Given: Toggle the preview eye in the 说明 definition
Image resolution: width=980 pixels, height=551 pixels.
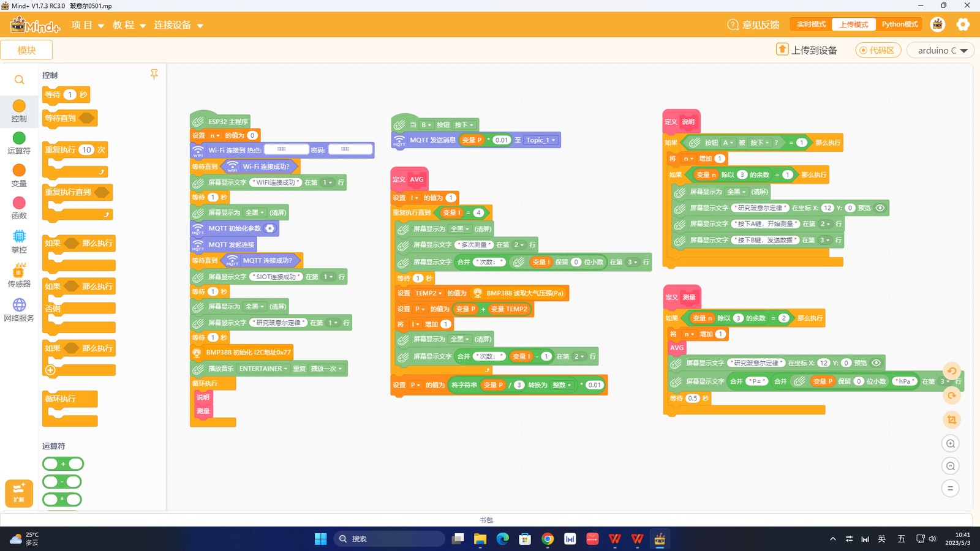Looking at the screenshot, I should click(880, 208).
